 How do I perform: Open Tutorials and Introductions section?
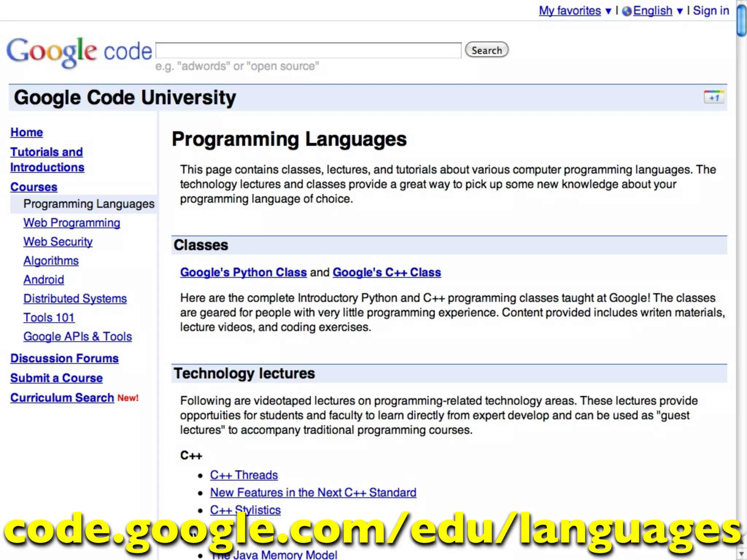click(x=47, y=159)
